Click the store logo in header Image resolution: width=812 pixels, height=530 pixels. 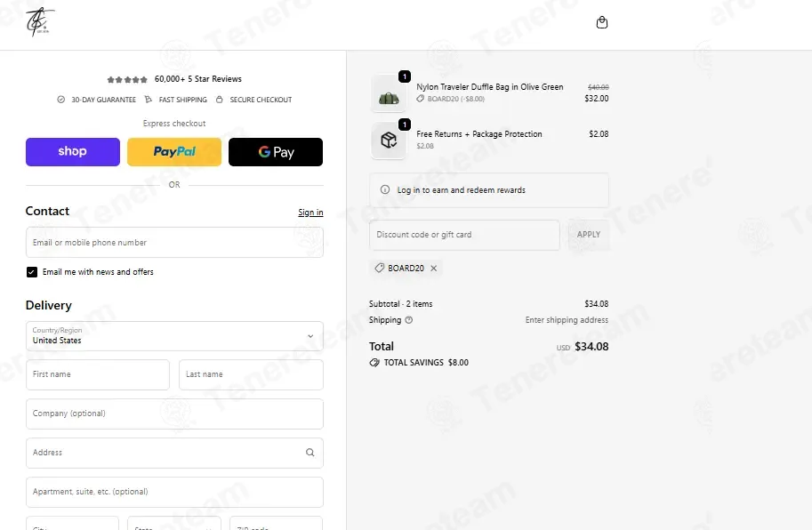coord(40,23)
